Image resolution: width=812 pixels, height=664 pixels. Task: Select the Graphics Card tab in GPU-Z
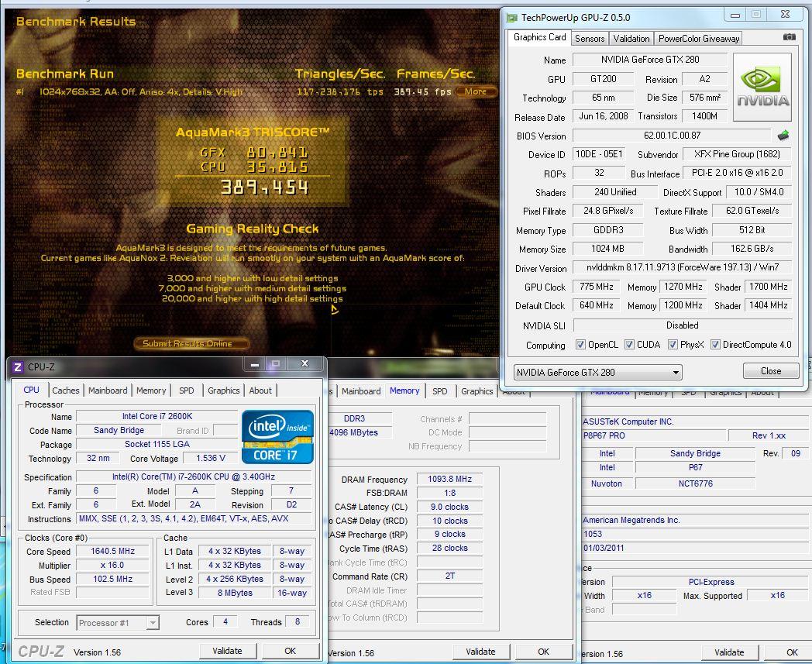[539, 37]
